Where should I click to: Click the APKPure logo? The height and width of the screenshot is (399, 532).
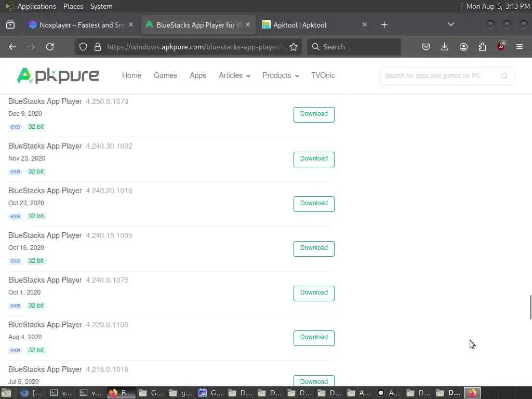click(x=58, y=75)
